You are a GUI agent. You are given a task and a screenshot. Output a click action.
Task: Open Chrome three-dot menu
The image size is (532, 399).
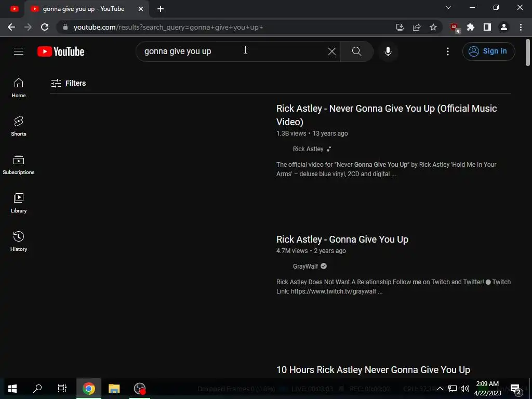click(x=521, y=27)
